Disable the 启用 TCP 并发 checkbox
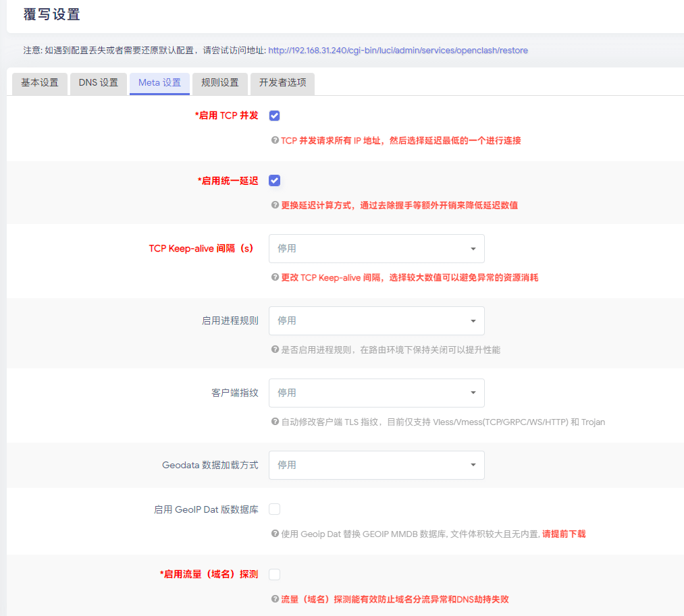Image resolution: width=684 pixels, height=616 pixels. 274,115
